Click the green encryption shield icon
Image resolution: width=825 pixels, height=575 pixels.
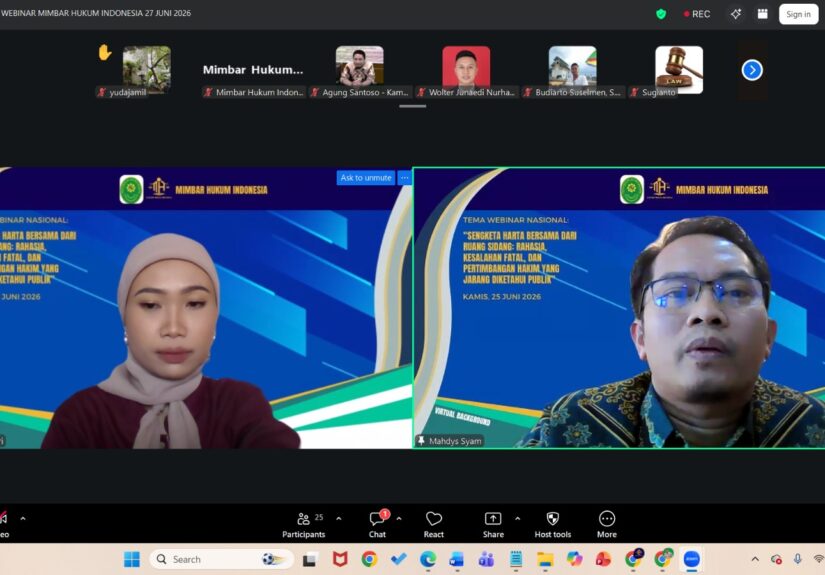[661, 14]
